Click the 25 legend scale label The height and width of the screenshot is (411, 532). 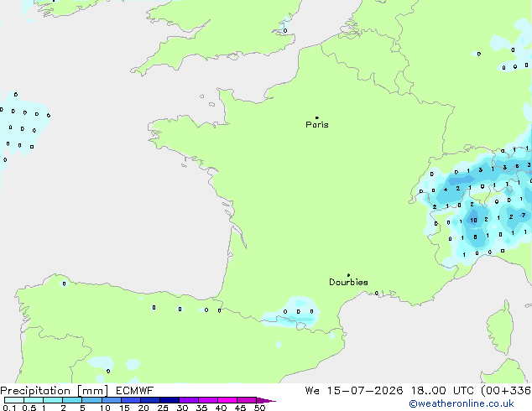coord(163,408)
